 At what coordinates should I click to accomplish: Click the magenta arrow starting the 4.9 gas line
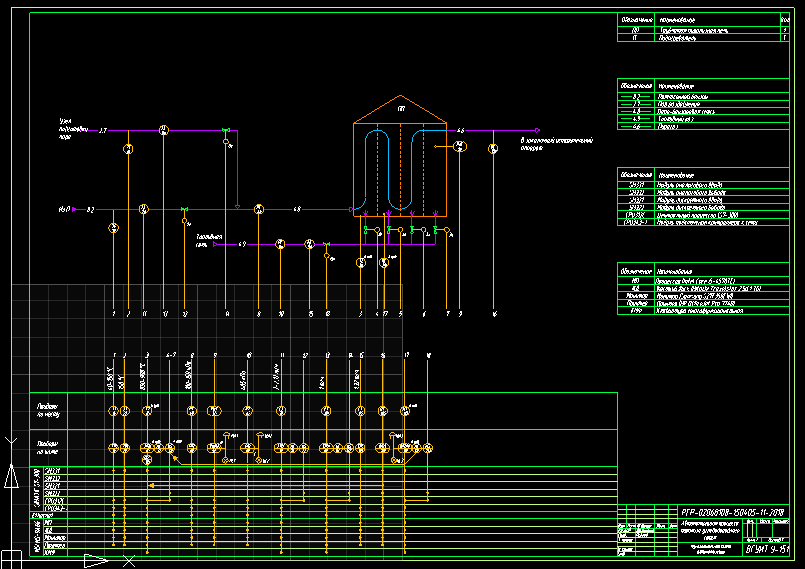coord(215,244)
